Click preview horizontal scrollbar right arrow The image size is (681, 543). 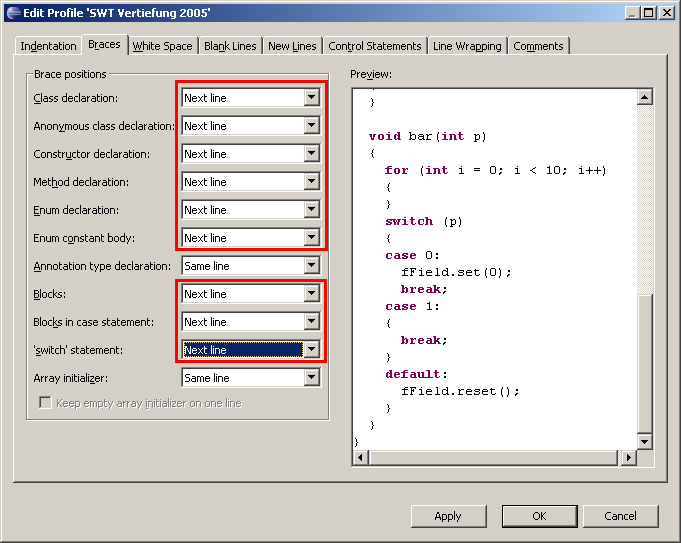coord(629,457)
